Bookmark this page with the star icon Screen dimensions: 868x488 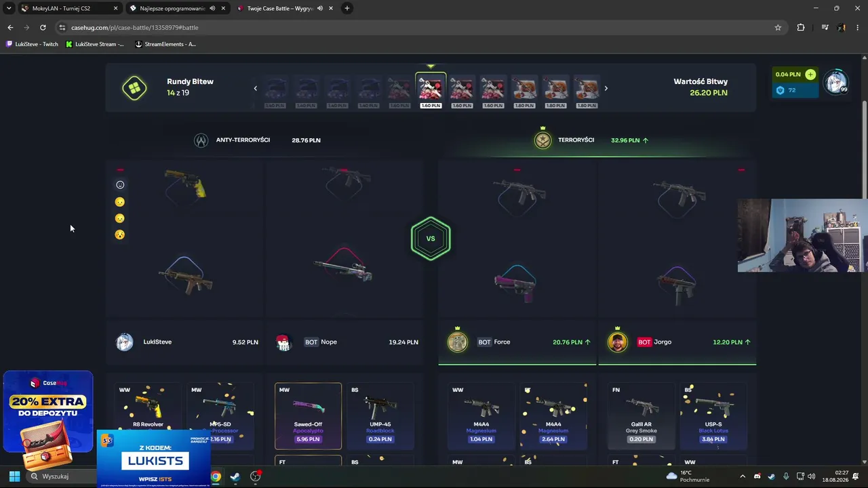click(x=778, y=28)
